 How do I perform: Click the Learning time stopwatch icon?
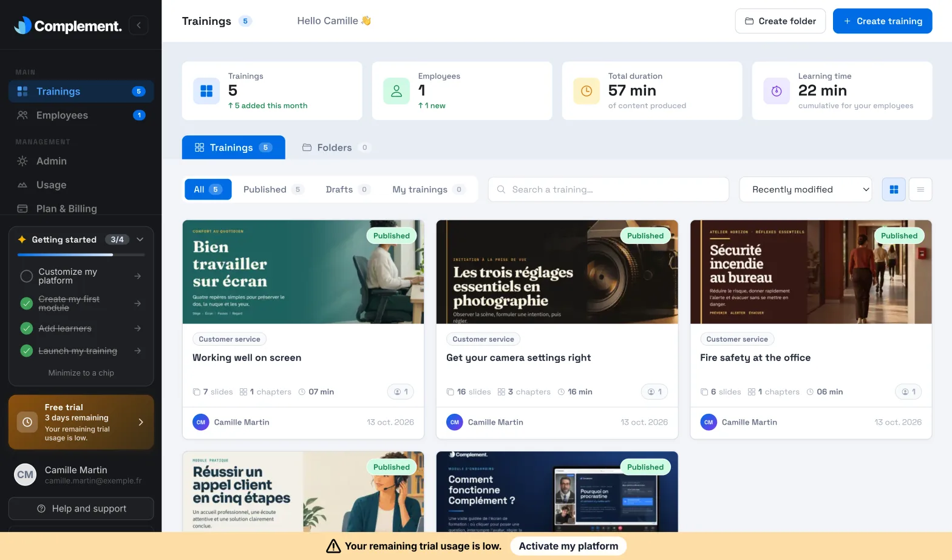coord(777,91)
